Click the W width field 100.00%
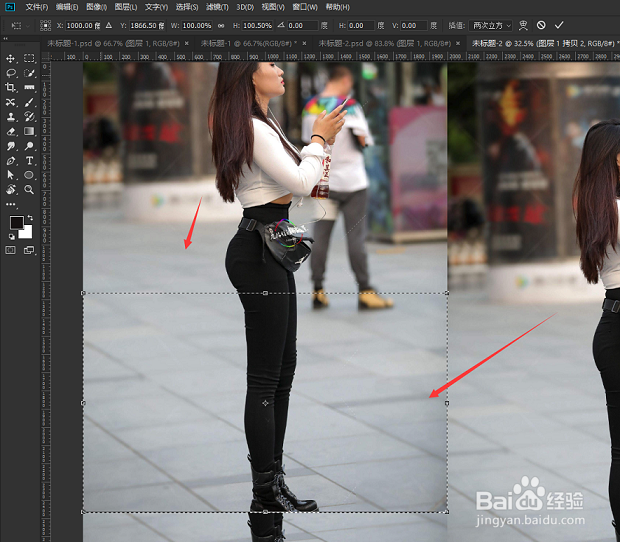Viewport: 620px width, 542px height. tap(197, 26)
